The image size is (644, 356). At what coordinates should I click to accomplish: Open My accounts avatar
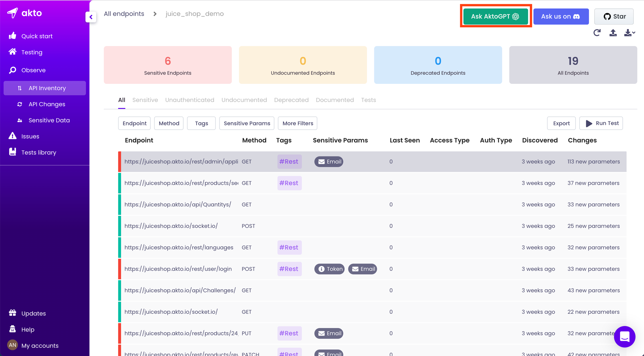point(13,345)
